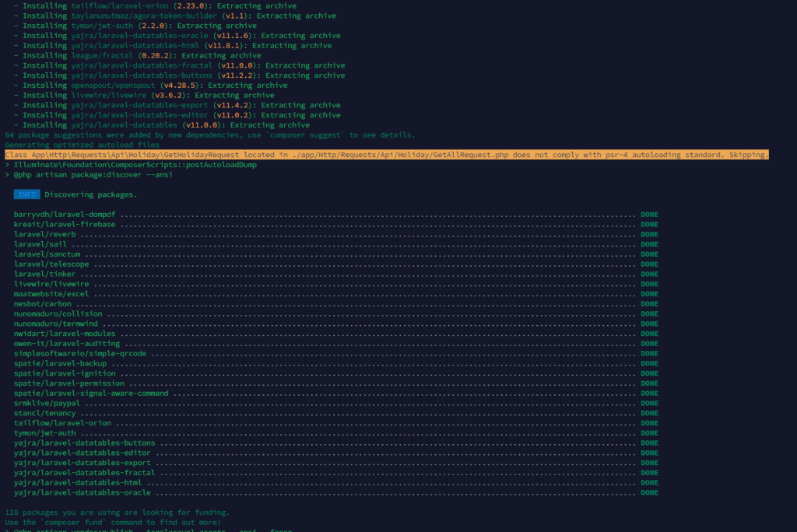Click 'spatie/laravel-ignition' package name
797x532 pixels.
click(65, 373)
